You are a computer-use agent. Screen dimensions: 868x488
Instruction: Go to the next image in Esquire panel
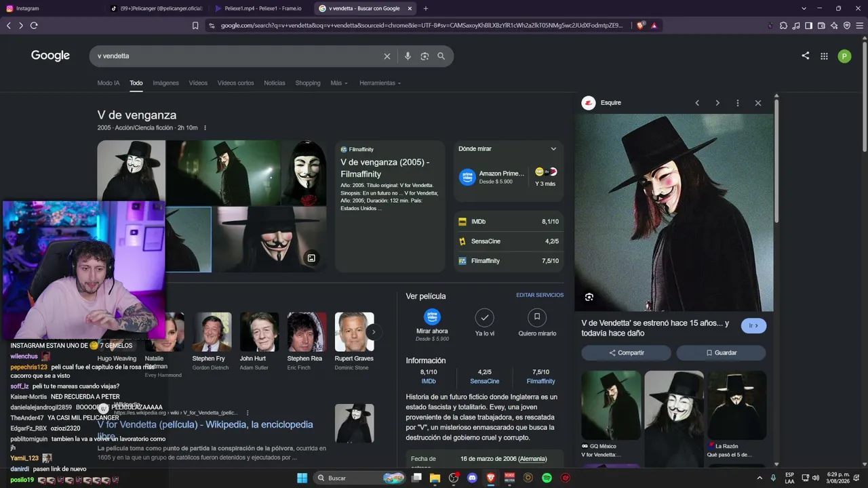(717, 103)
